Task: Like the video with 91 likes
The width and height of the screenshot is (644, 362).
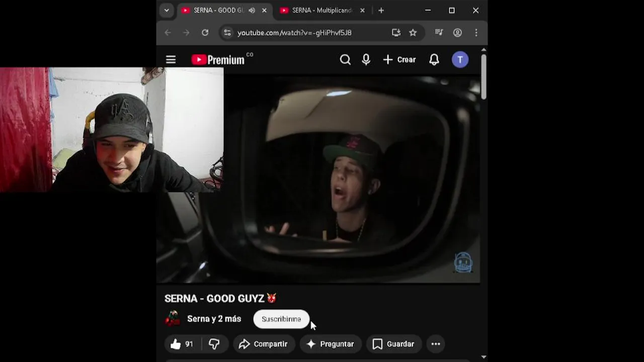Action: click(x=182, y=344)
